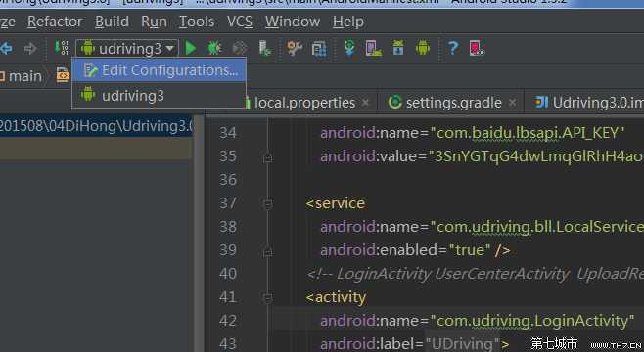Open the Refactor menu
The image size is (644, 352).
(55, 22)
